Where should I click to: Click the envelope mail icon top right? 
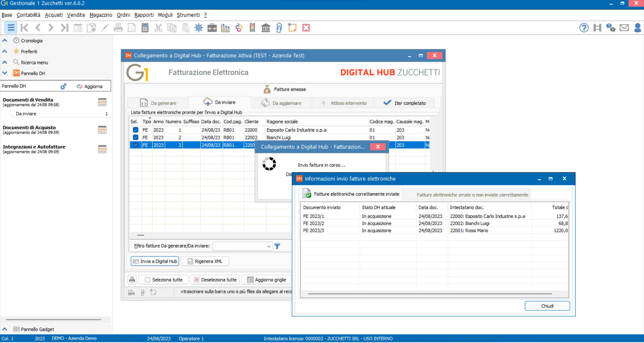[625, 28]
